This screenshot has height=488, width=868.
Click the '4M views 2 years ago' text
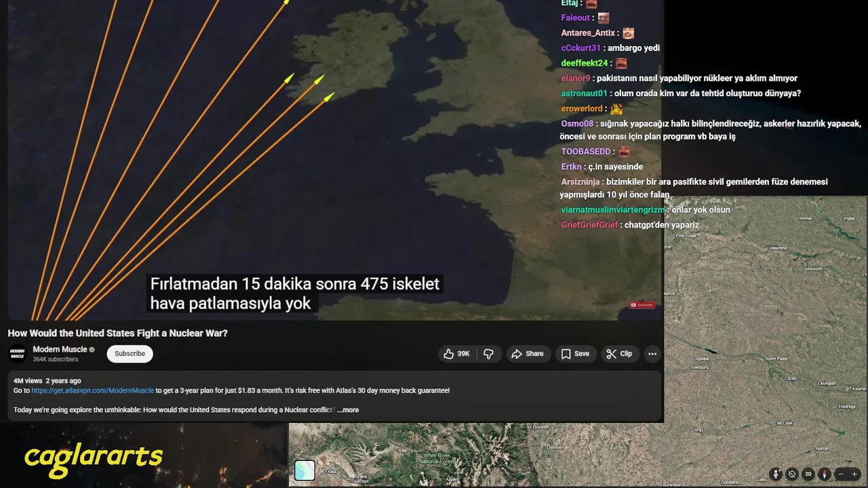(47, 381)
